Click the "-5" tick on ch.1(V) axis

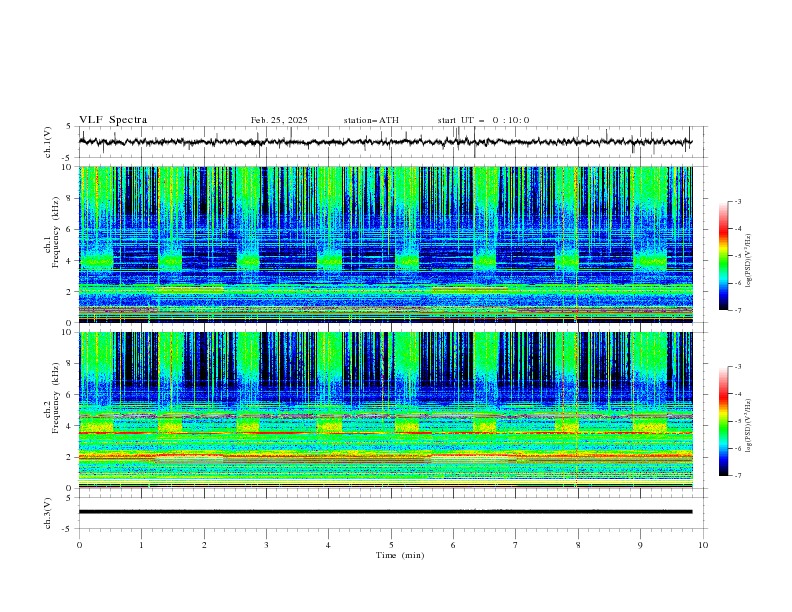click(67, 158)
